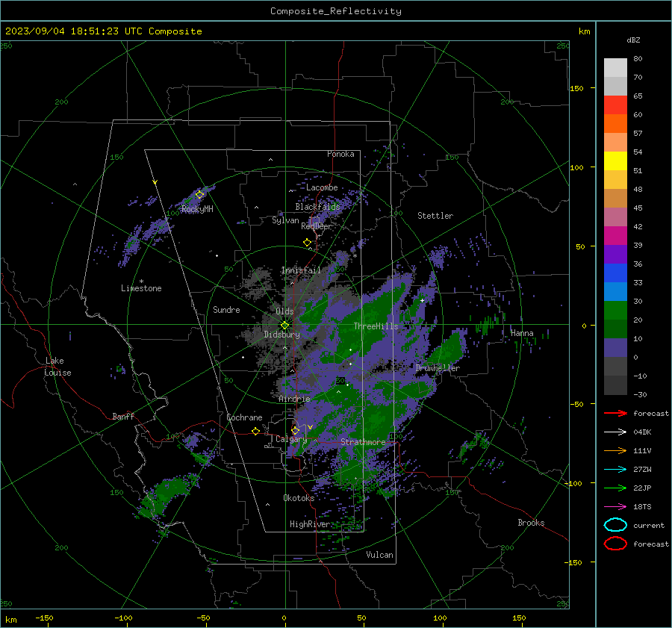The height and width of the screenshot is (628, 672).
Task: Click the yellow diamond marker near Cochrane
Action: point(255,432)
